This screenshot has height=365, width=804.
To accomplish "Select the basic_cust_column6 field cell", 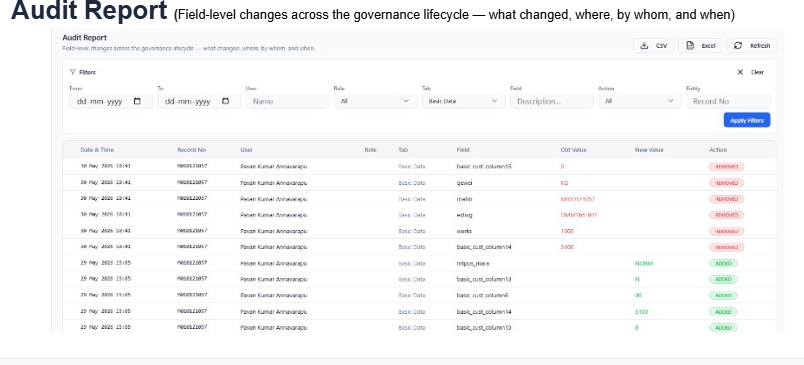I will pos(482,296).
